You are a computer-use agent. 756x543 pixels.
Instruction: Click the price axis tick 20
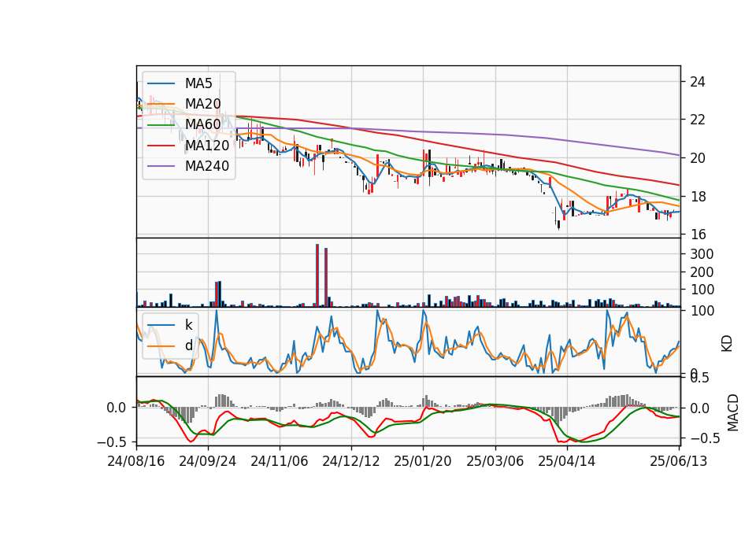pos(697,158)
